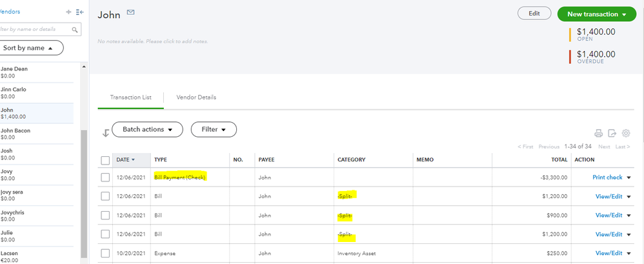Viewport: 644px width, 264px height.
Task: Click the -Split- category on the $900.00 Bill
Action: click(345, 216)
